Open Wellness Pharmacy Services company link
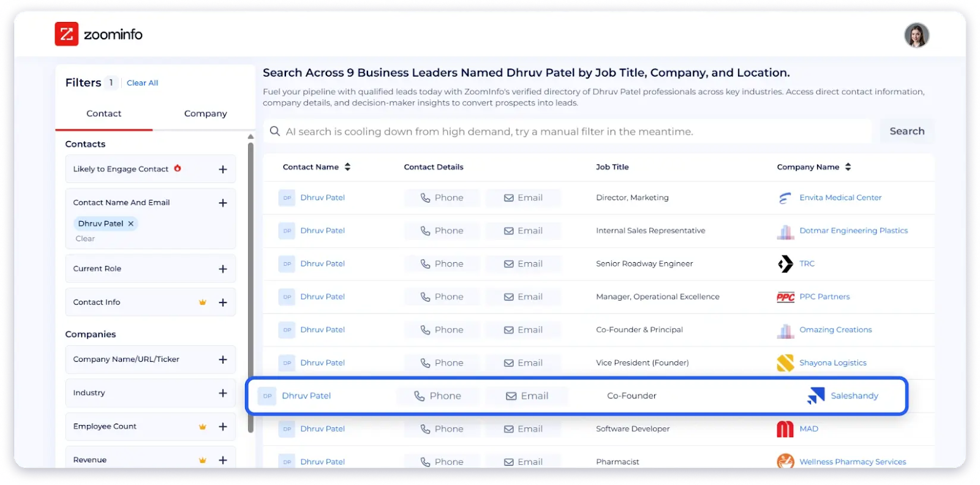Screen dimensions: 980x485 click(853, 462)
